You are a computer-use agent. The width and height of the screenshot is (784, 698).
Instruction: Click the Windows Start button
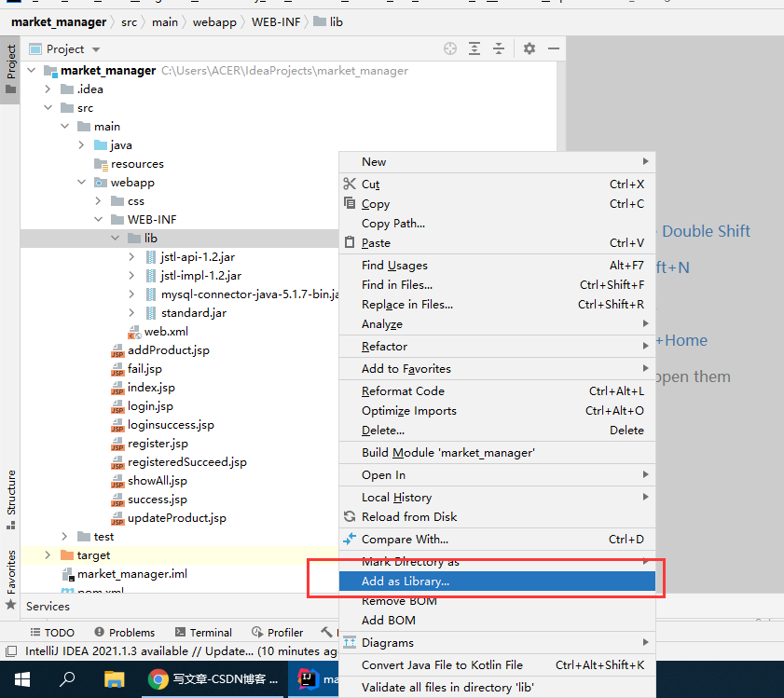click(x=22, y=679)
